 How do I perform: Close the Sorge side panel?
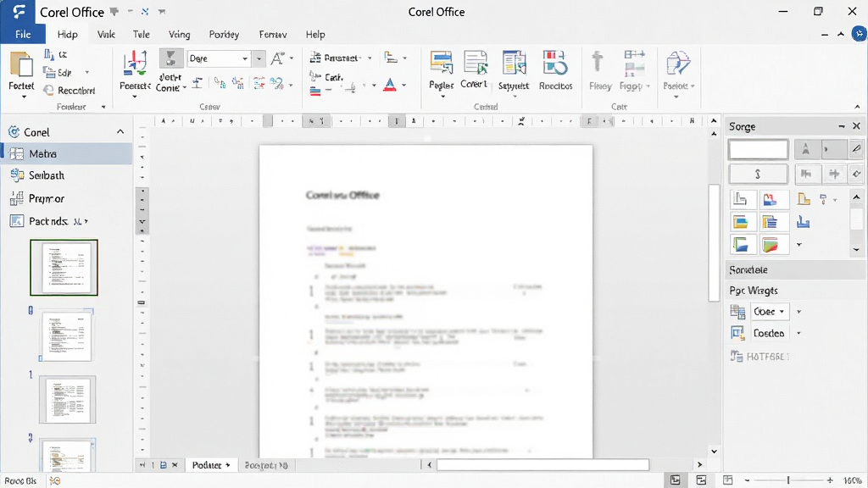tap(856, 126)
